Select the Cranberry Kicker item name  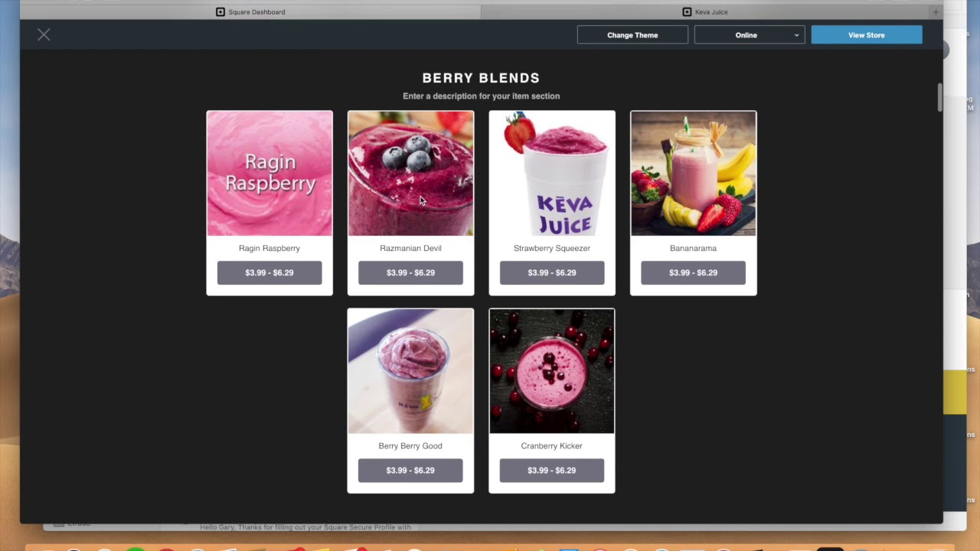pyautogui.click(x=552, y=445)
